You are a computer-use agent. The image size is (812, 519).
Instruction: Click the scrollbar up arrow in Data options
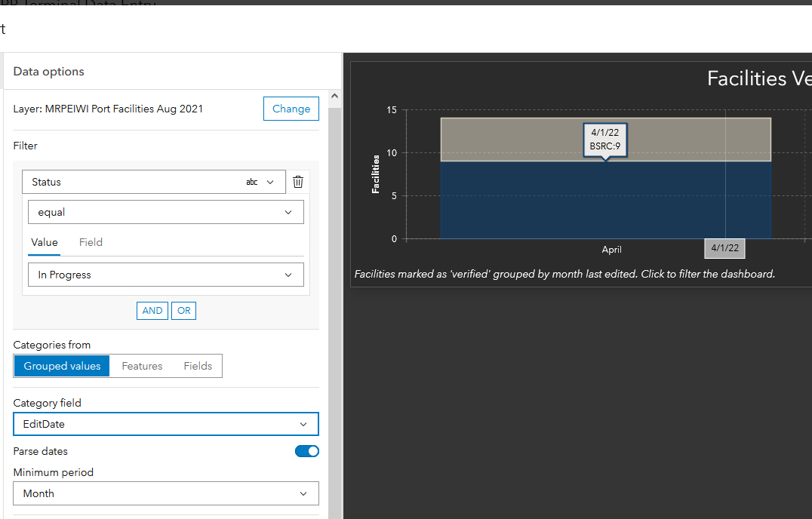click(334, 96)
